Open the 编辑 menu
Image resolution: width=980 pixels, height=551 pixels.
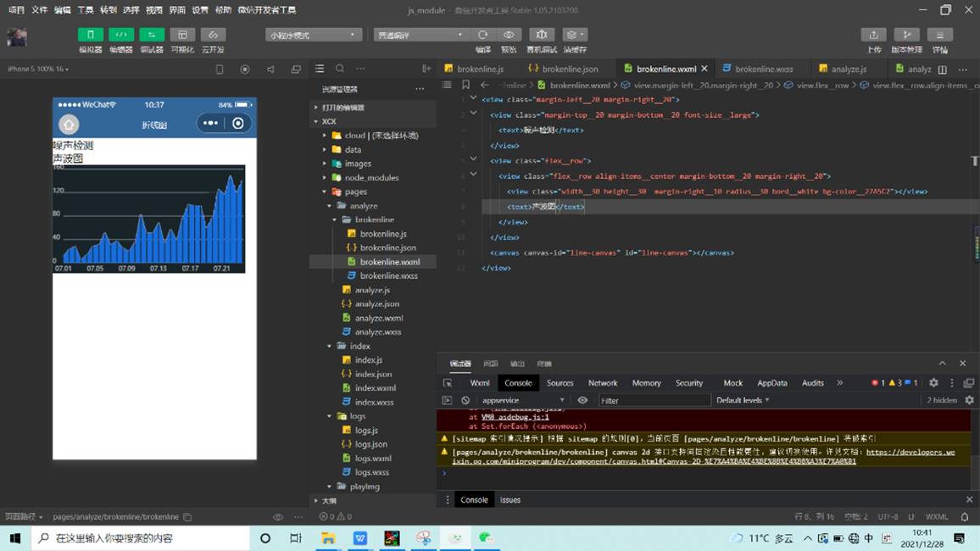[x=63, y=10]
